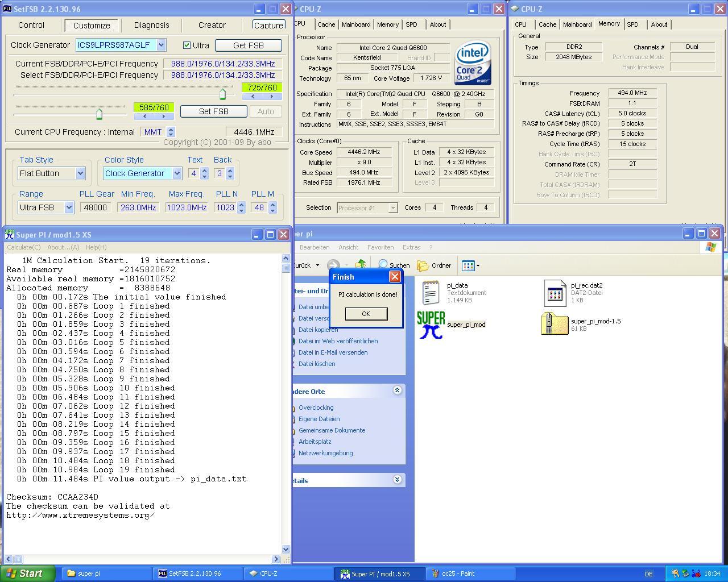Click the forward arrow icon in Explorer toolbar
The height and width of the screenshot is (582, 728).
point(333,265)
